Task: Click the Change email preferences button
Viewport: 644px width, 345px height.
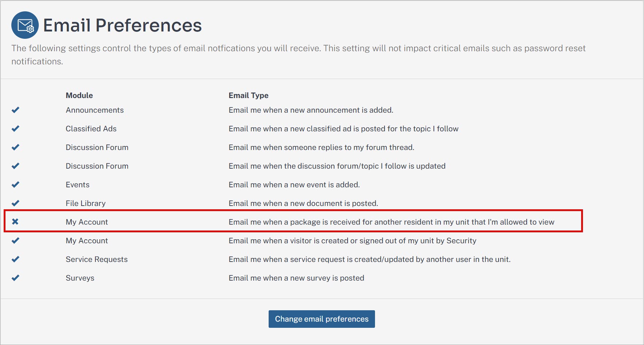Action: 322,319
